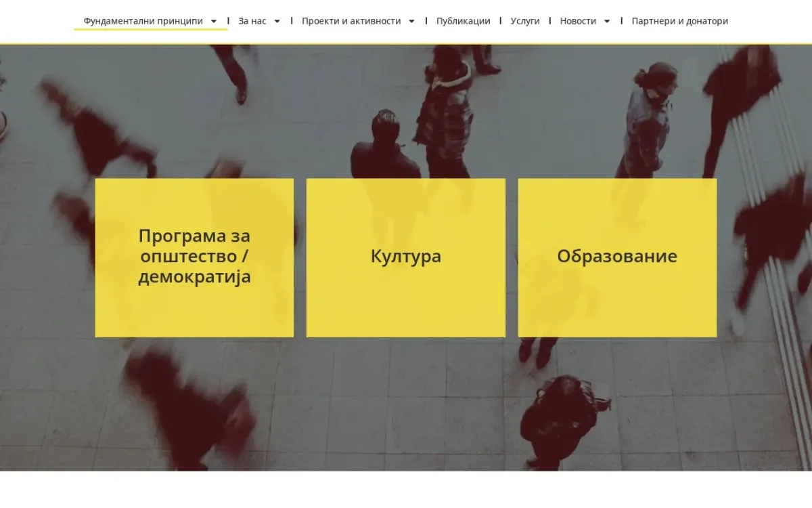Open the Образование card
This screenshot has height=508, width=812.
click(x=617, y=257)
